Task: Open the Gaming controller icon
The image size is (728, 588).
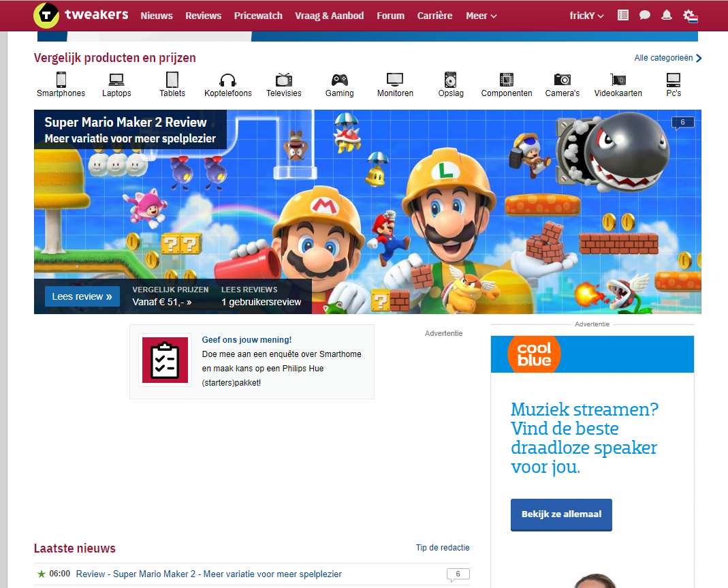Action: coord(339,80)
